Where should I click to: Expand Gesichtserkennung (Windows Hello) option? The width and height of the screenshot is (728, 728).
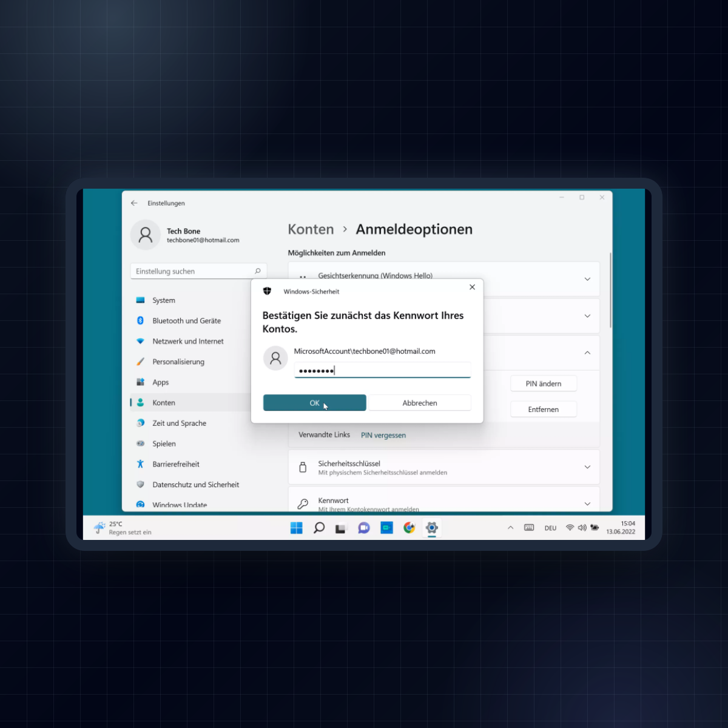pyautogui.click(x=587, y=279)
